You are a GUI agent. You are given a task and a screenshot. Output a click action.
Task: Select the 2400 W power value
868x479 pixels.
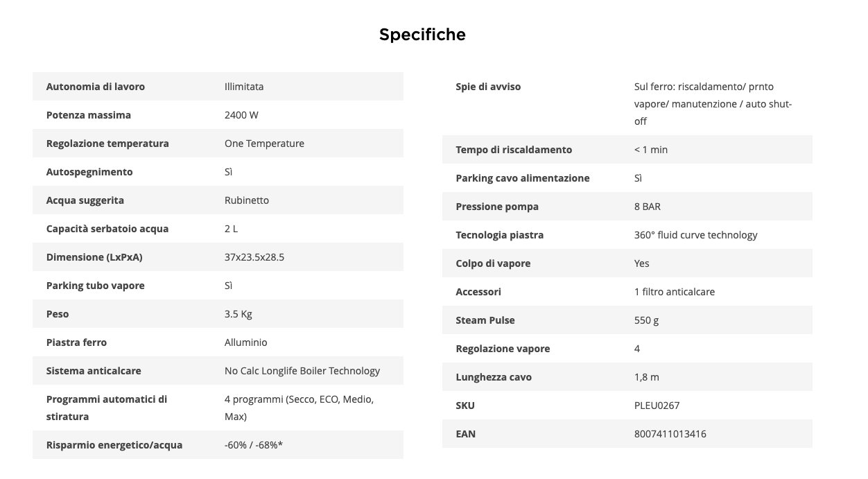241,115
